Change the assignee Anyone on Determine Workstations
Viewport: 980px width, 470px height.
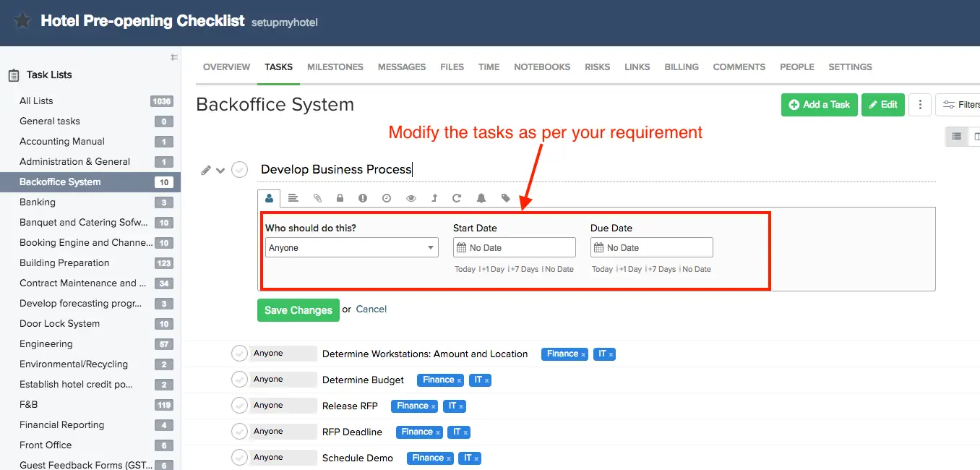pos(283,354)
